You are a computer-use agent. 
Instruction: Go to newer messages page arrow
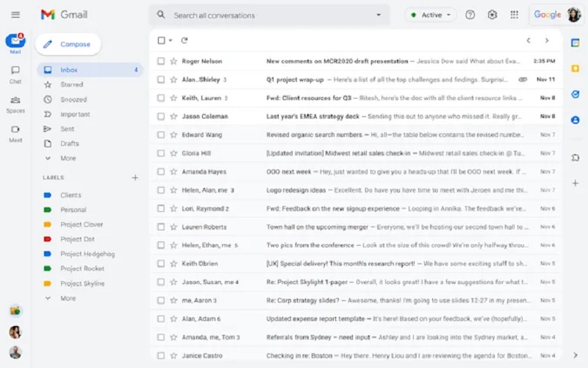coord(528,40)
